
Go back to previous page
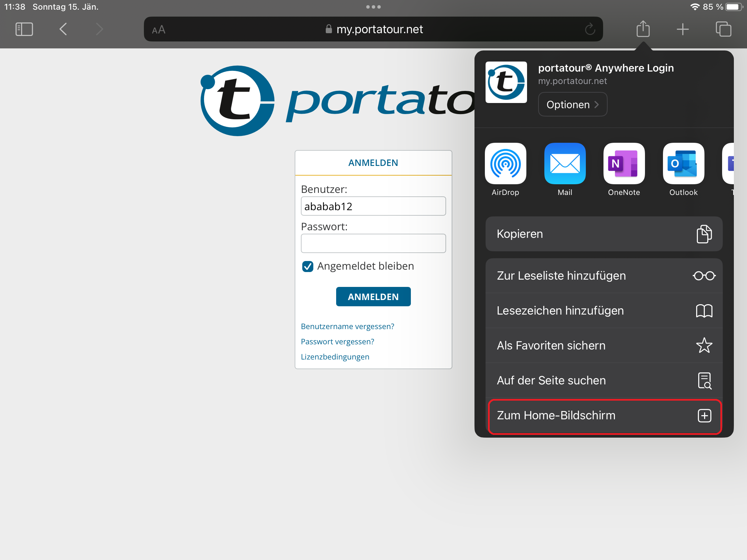click(x=63, y=29)
